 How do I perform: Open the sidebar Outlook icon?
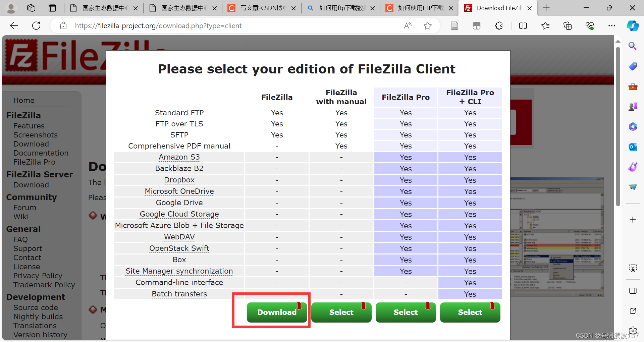(x=633, y=147)
